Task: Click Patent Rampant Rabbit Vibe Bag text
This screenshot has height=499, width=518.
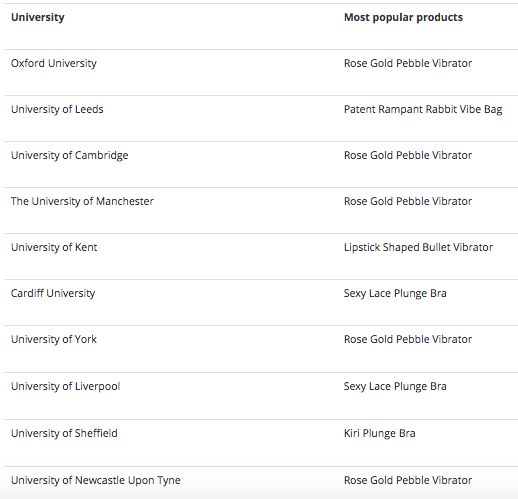Action: [423, 109]
